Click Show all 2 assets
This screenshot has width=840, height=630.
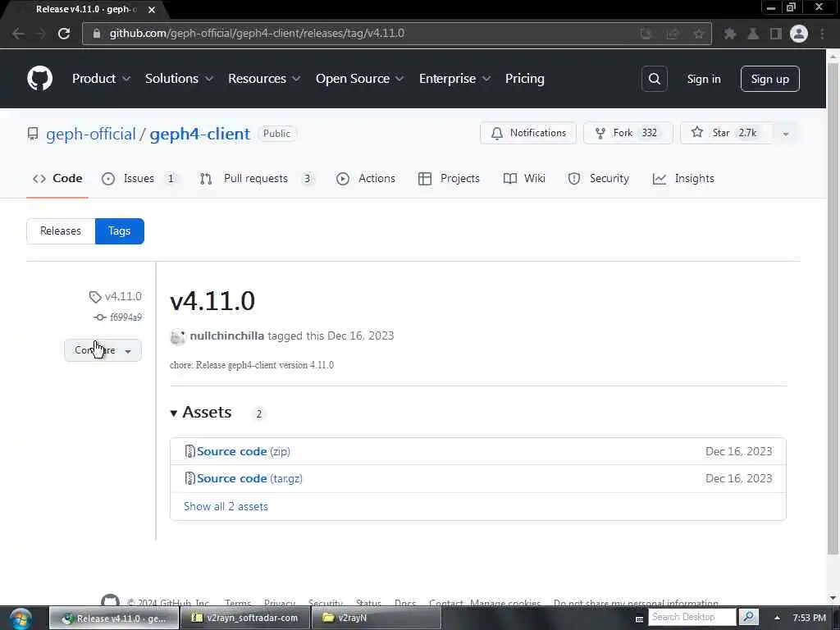226,506
